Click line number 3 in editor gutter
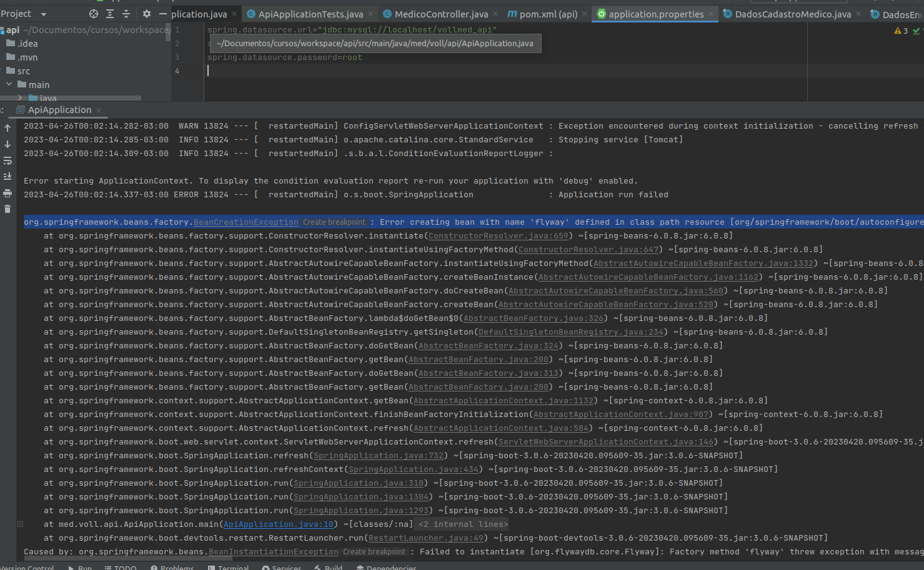 (177, 57)
